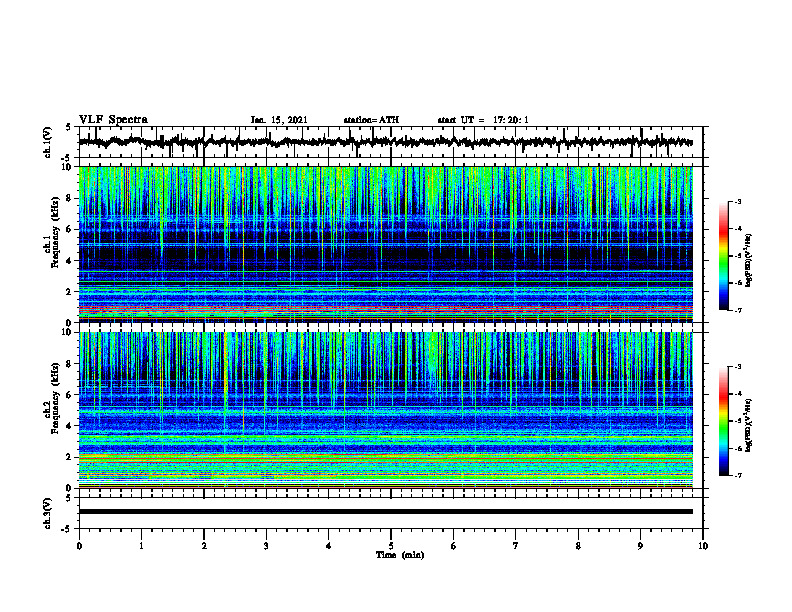Click the ch.1(V) waveform trace panel
Screen dimensions: 792x612
[391, 142]
